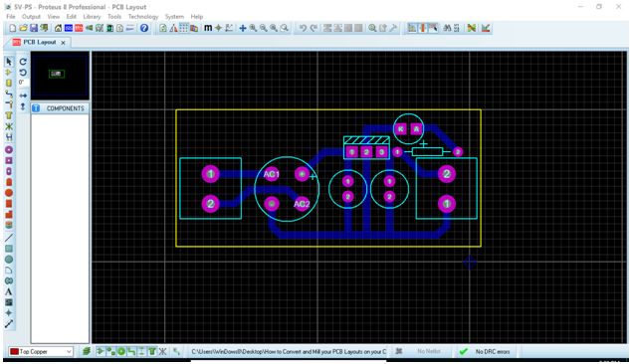Select the Round Through-hole Pad tool
This screenshot has width=630, height=364.
click(9, 150)
